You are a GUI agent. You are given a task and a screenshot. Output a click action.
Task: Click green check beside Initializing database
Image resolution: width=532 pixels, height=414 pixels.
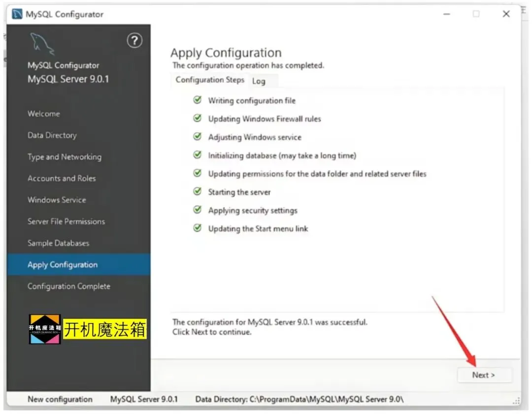pos(197,155)
